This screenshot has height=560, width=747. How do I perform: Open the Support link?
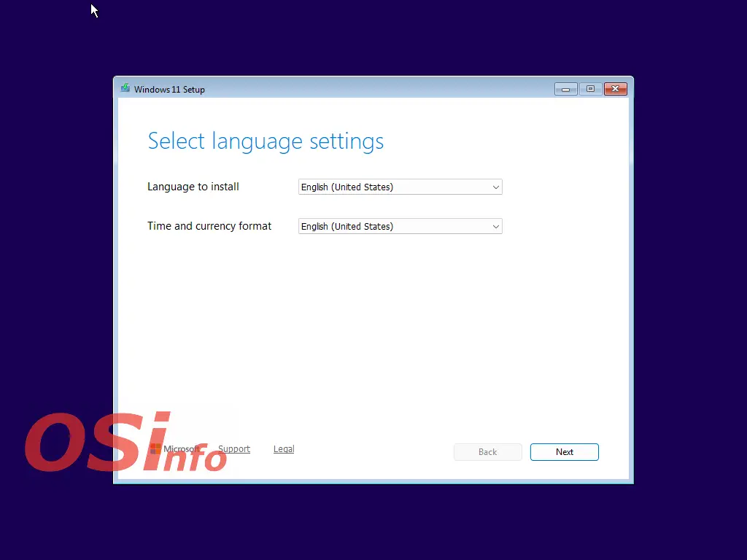tap(234, 449)
